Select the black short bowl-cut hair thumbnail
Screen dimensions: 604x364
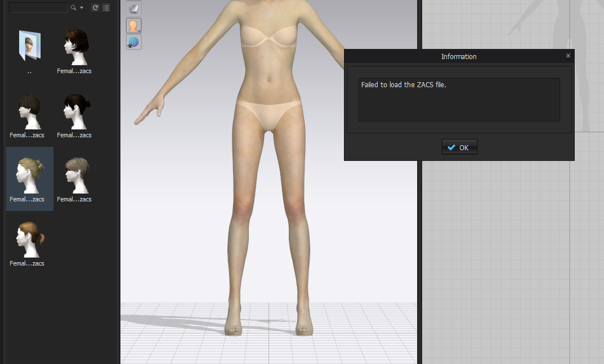(28, 111)
